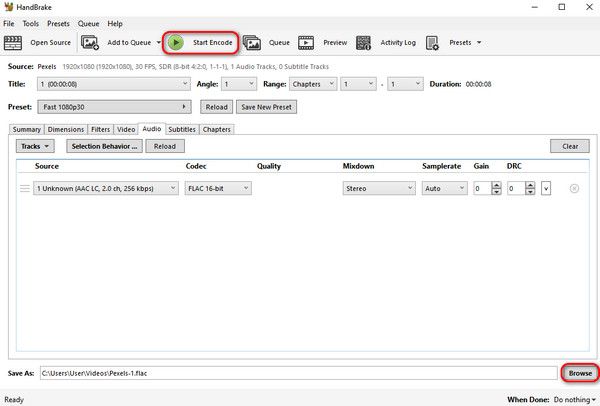600x406 pixels.
Task: Click the Start Encode label
Action: 212,42
